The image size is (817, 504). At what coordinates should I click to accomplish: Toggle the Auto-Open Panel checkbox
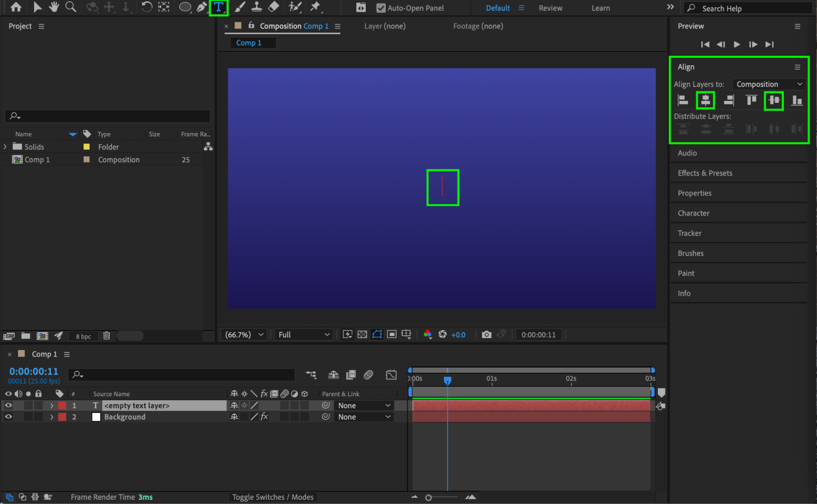pos(381,8)
